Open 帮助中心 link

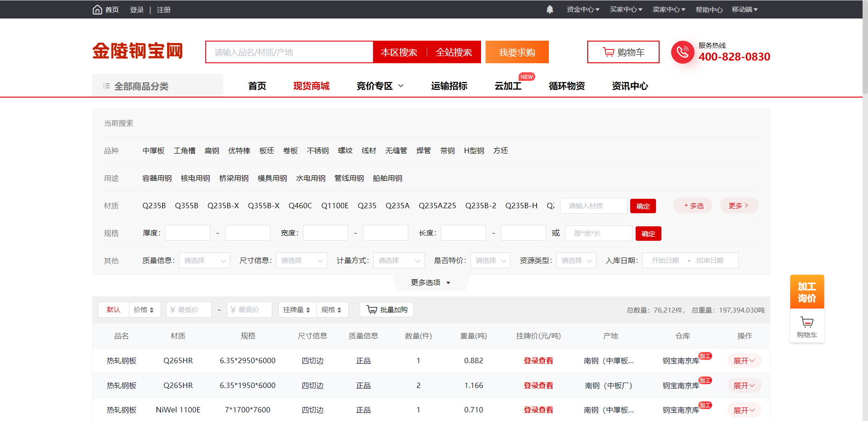click(x=709, y=9)
